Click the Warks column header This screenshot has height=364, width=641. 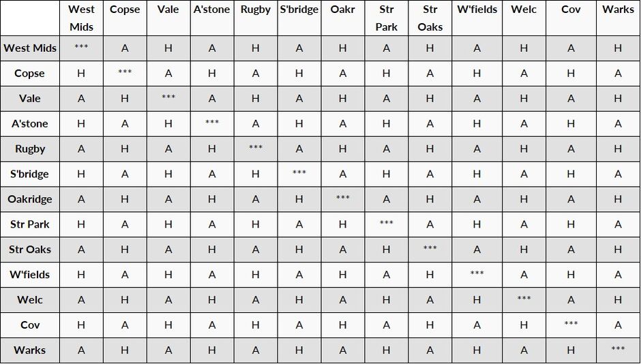point(618,18)
